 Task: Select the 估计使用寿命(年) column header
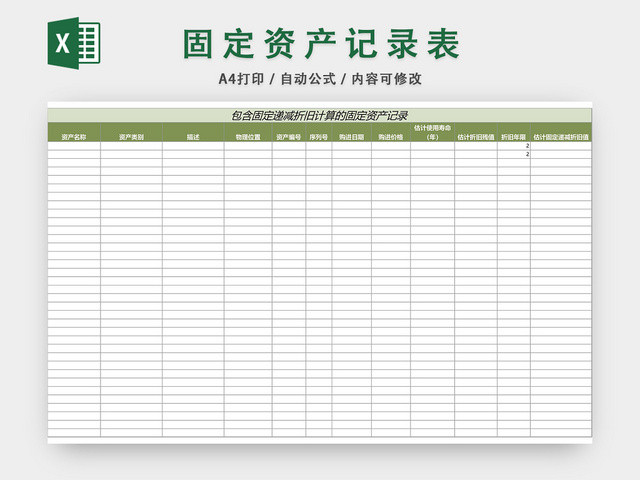pyautogui.click(x=433, y=132)
